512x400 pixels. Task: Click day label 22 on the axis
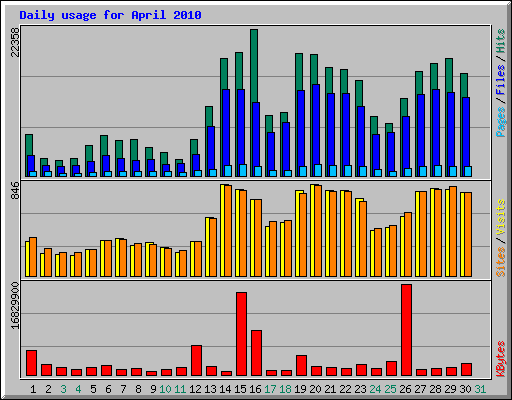[345, 389]
